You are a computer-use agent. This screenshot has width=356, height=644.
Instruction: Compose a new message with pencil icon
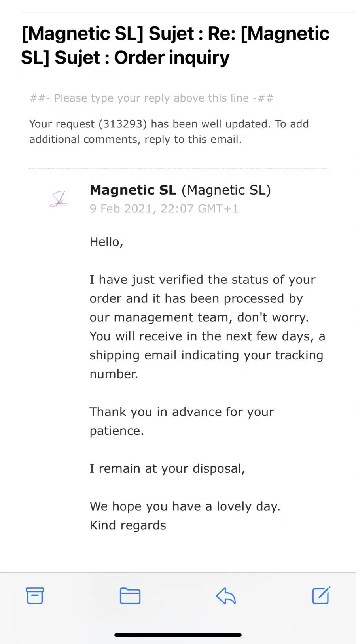pos(321,595)
